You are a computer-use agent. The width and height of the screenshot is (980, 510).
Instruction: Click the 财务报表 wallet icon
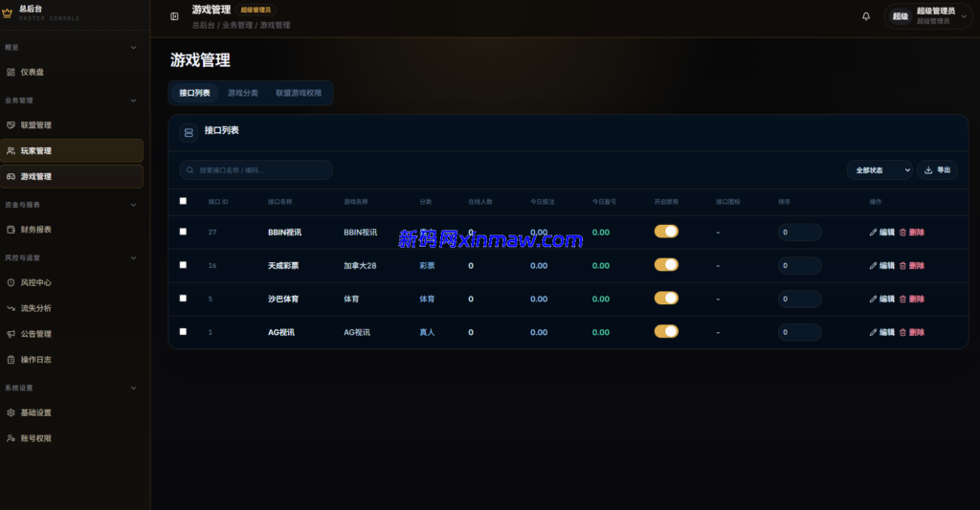(11, 230)
